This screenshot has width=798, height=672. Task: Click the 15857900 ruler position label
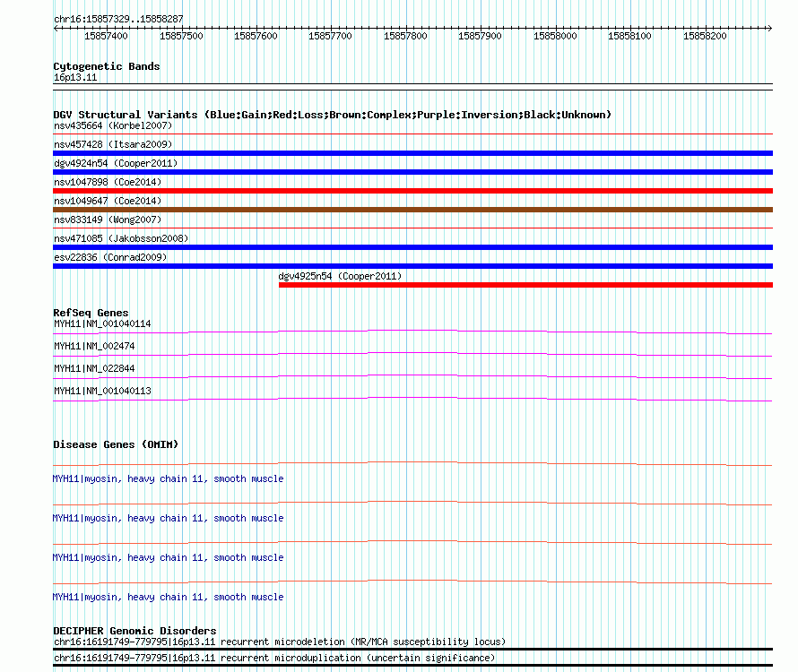[480, 36]
